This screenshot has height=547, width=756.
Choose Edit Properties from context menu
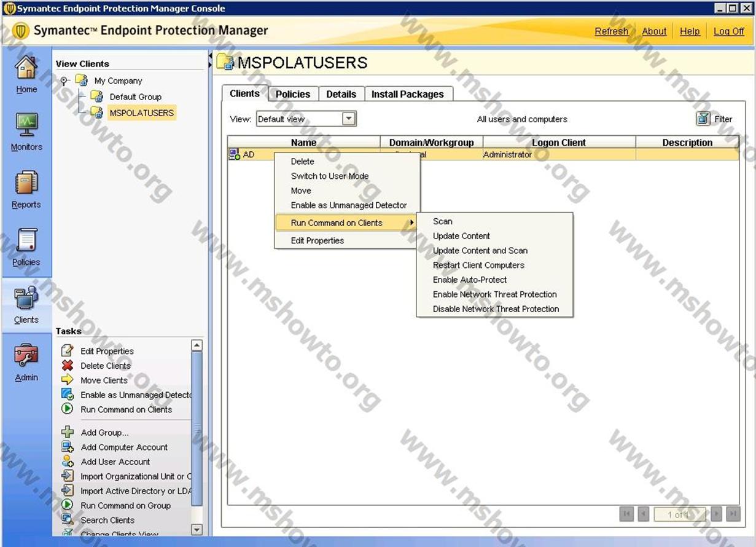(347, 240)
